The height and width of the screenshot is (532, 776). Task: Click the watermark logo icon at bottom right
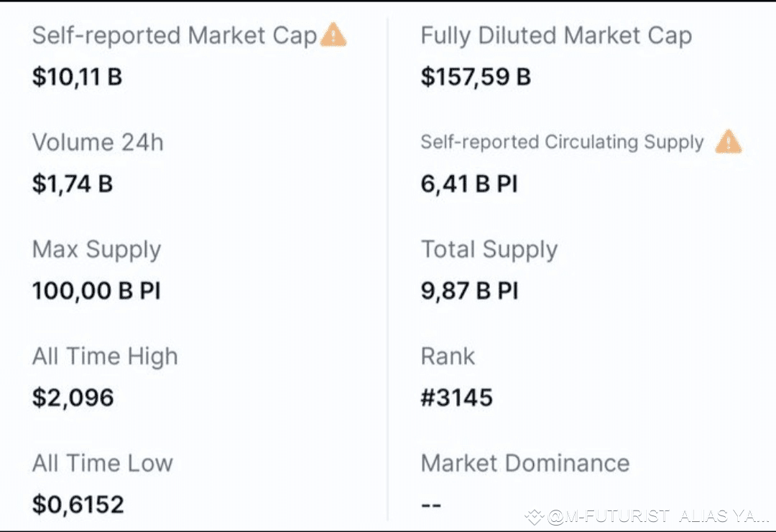tap(535, 517)
